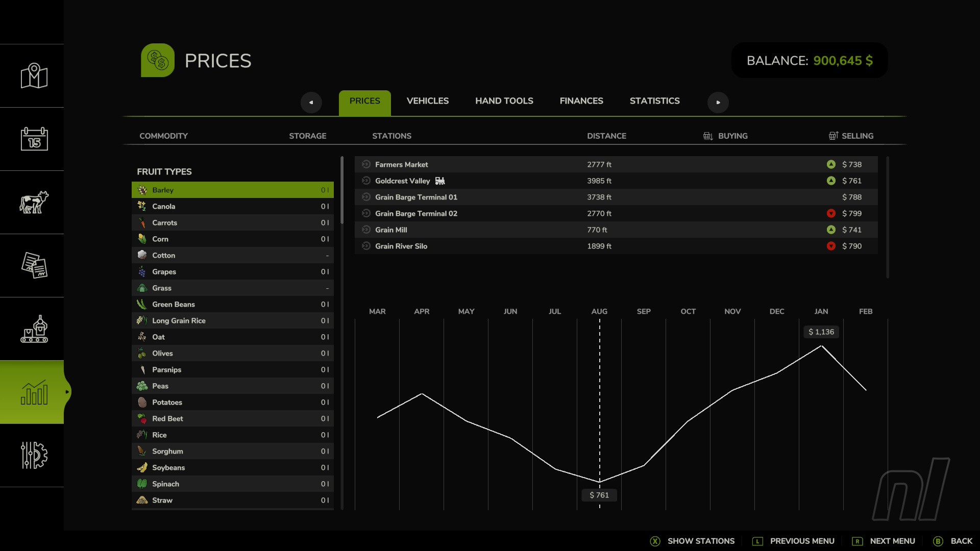Open the contracts documents icon
Image resolution: width=980 pixels, height=551 pixels.
point(34,265)
